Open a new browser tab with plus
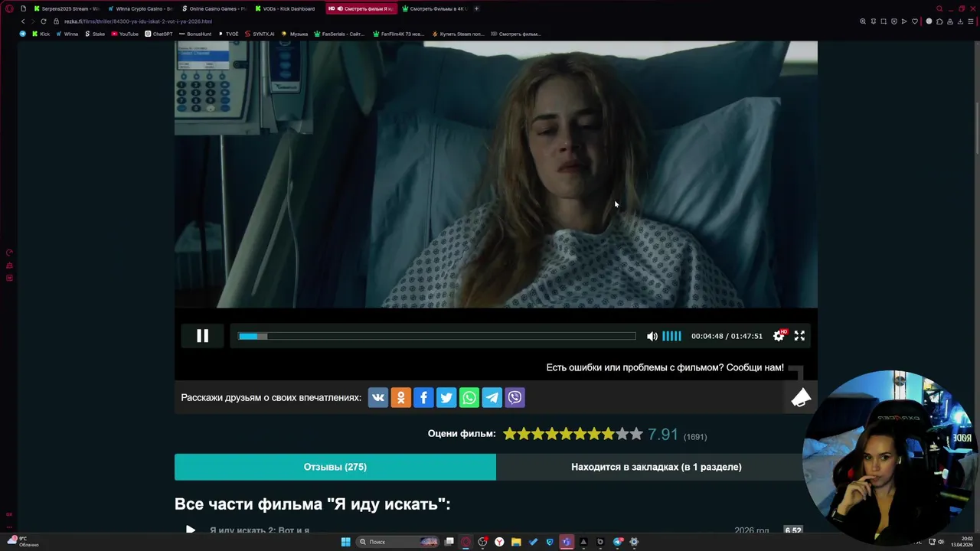 tap(476, 8)
